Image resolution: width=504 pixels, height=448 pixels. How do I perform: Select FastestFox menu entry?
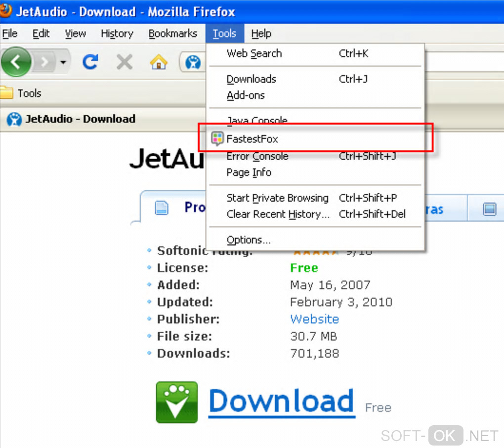pyautogui.click(x=315, y=138)
